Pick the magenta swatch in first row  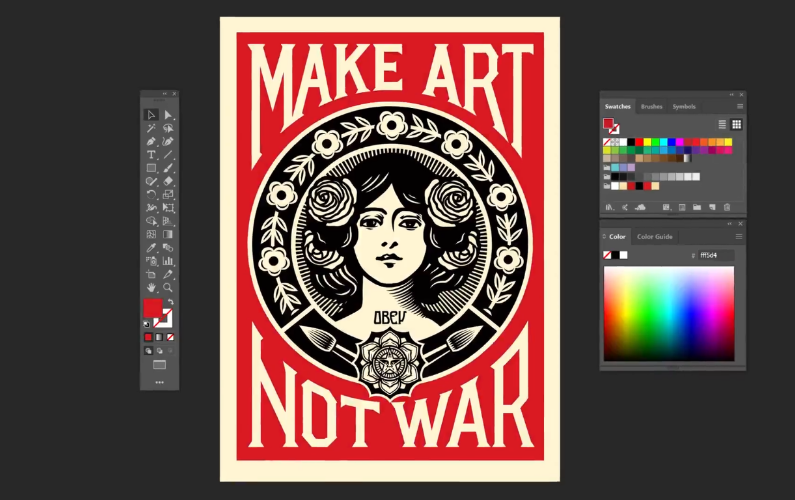(679, 142)
